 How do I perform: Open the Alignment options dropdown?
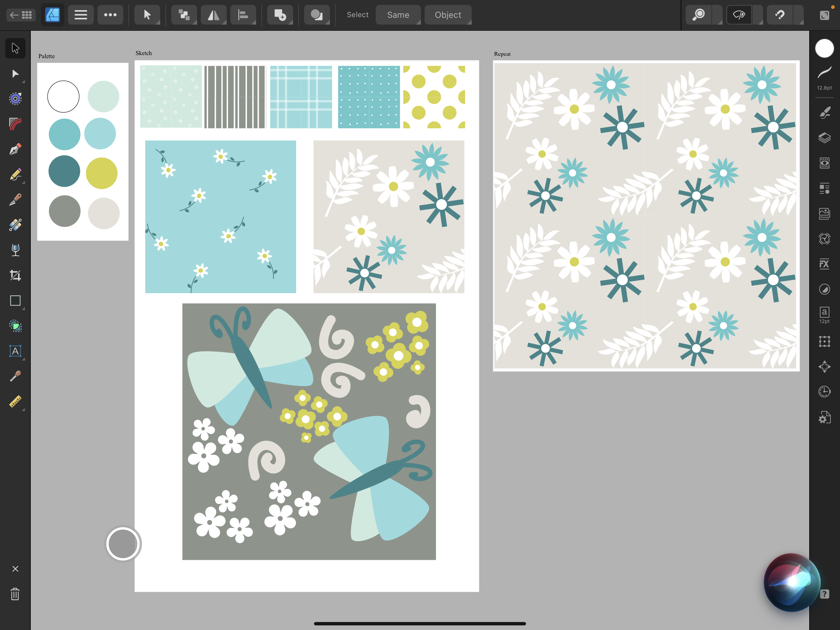[x=243, y=15]
